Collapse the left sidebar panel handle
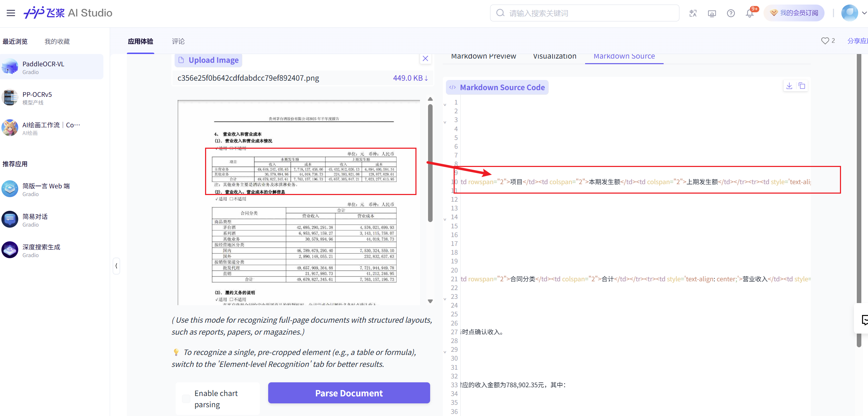This screenshot has height=416, width=868. point(116,266)
